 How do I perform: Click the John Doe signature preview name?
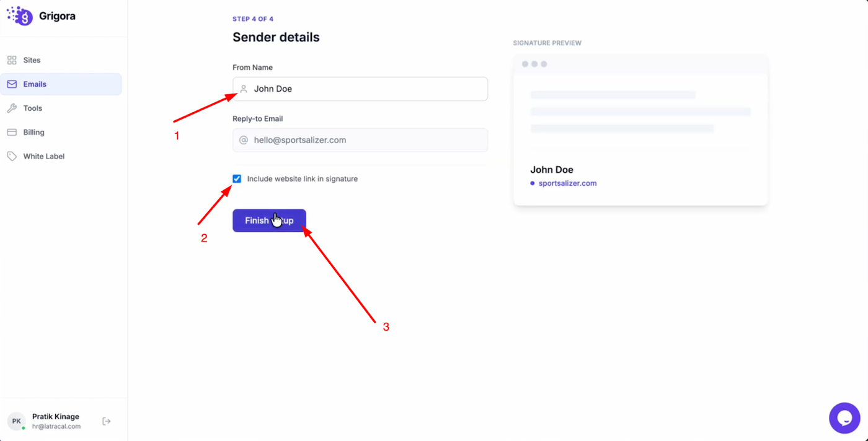551,170
